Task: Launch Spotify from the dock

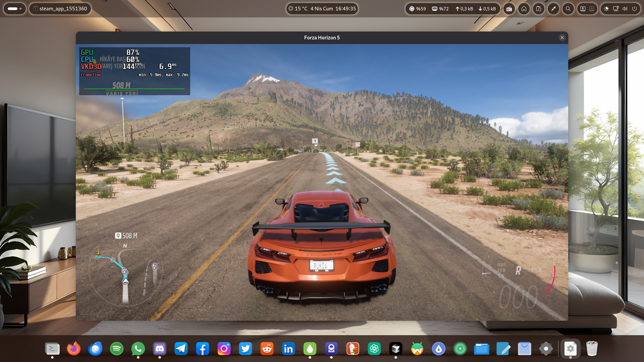Action: point(117,349)
